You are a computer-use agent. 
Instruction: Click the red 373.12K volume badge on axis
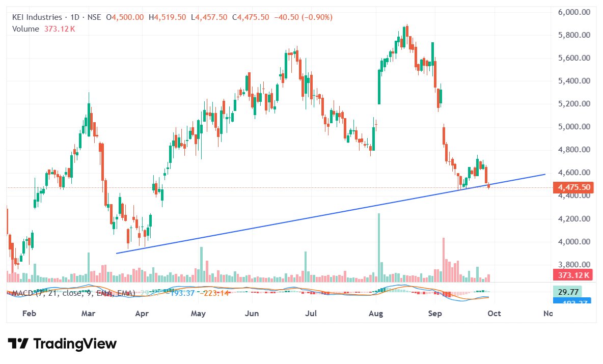pyautogui.click(x=572, y=275)
